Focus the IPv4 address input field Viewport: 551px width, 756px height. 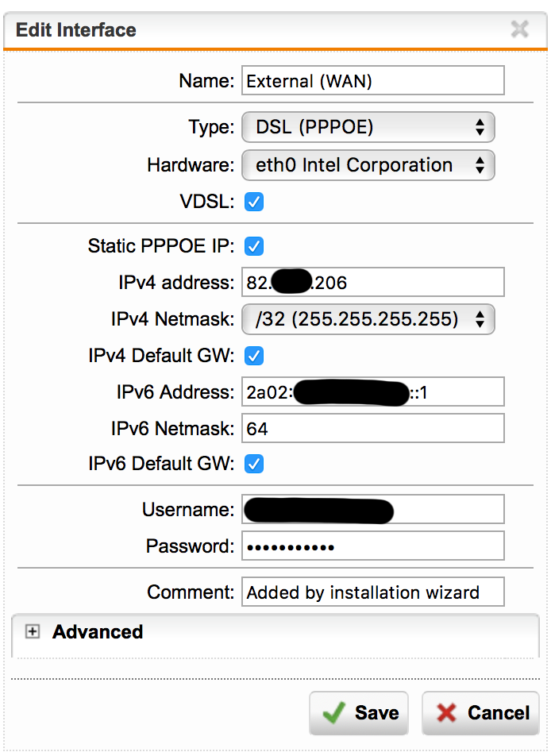(x=373, y=282)
